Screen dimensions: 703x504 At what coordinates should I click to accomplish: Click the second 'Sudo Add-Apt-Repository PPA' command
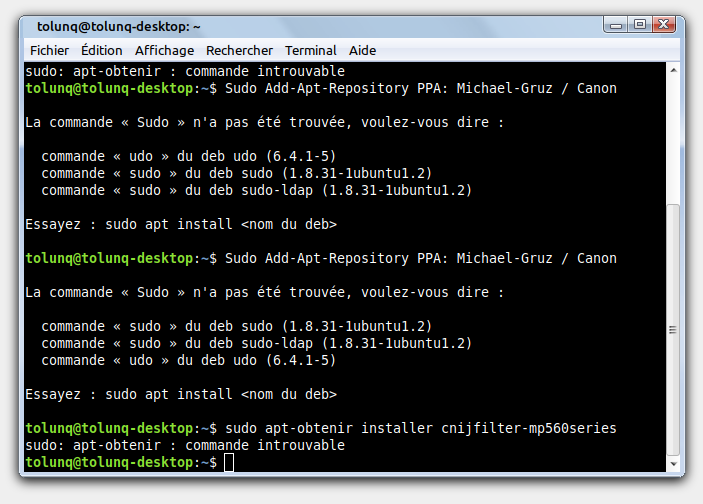pyautogui.click(x=421, y=258)
